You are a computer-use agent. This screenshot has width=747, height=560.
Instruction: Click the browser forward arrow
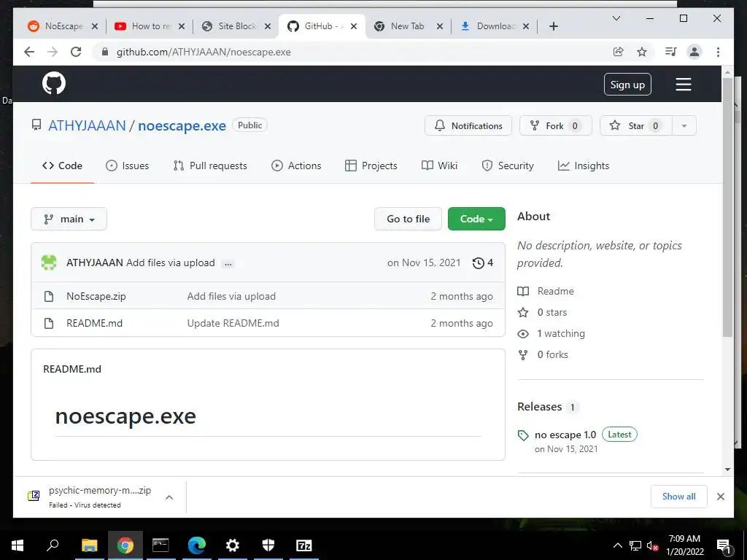(x=53, y=52)
